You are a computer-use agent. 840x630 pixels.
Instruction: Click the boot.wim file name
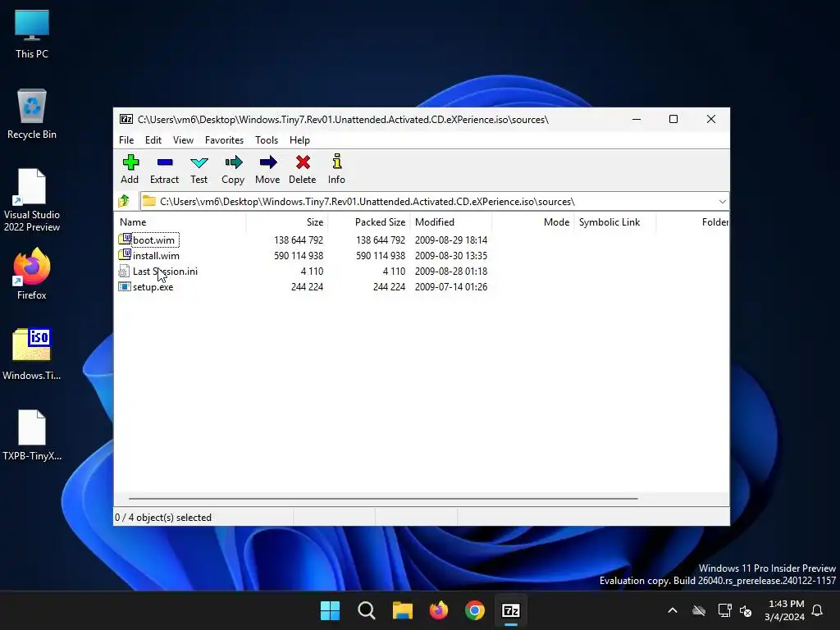153,240
